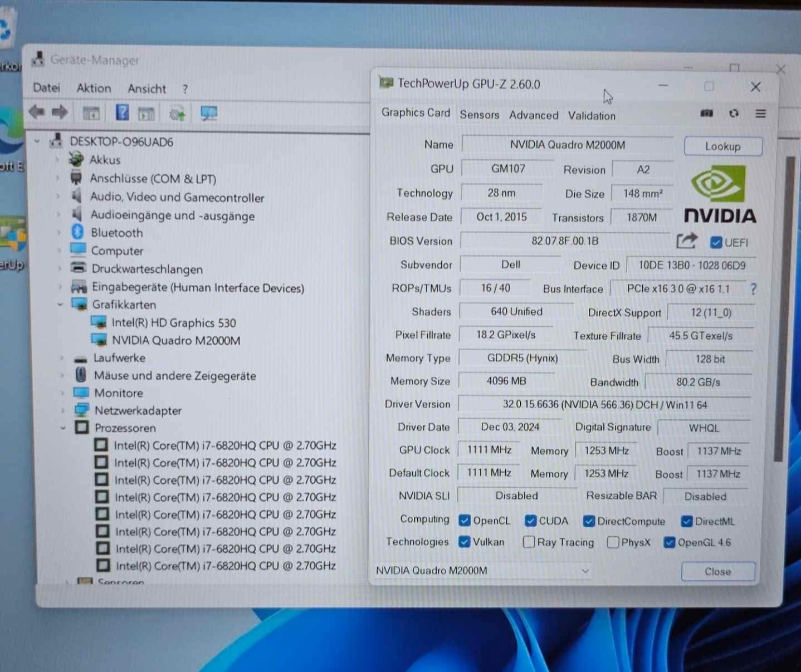
Task: Open the ? help menu
Action: (185, 89)
